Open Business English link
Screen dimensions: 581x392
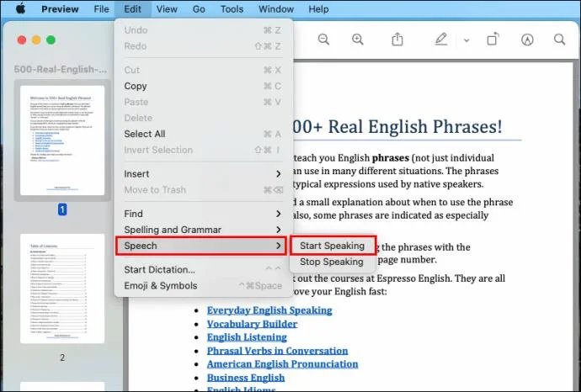coord(246,378)
